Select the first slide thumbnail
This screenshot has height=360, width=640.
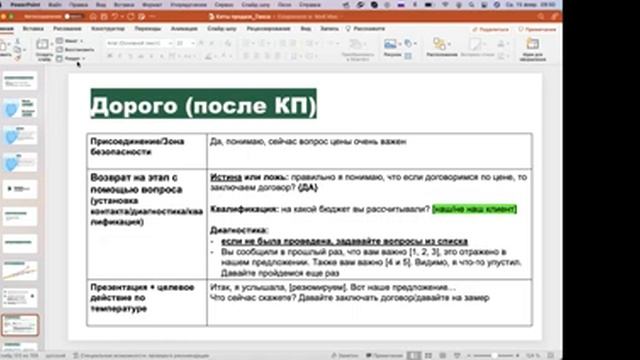[20, 81]
